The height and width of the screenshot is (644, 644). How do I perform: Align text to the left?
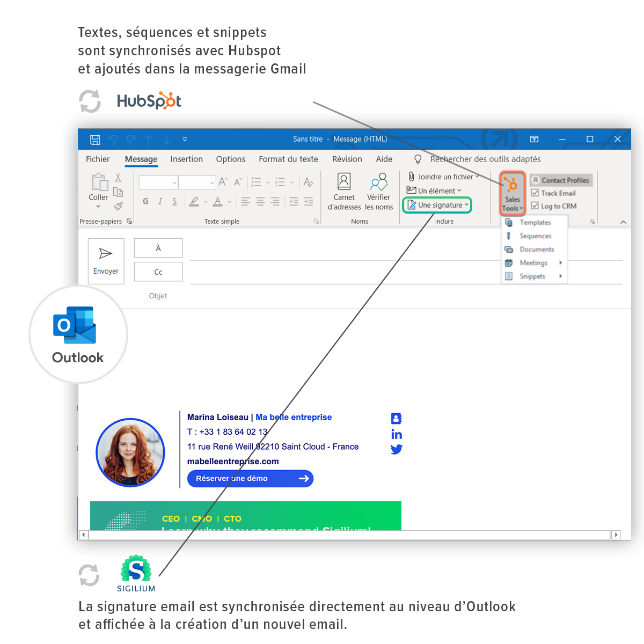pyautogui.click(x=245, y=201)
